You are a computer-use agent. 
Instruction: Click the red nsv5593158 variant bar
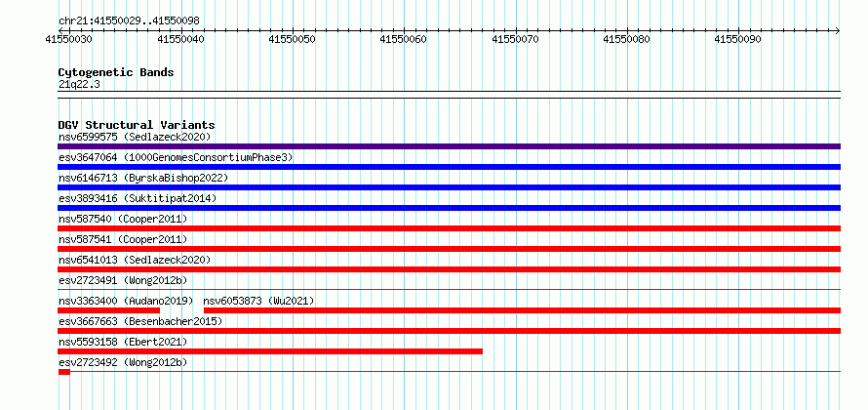click(x=270, y=351)
